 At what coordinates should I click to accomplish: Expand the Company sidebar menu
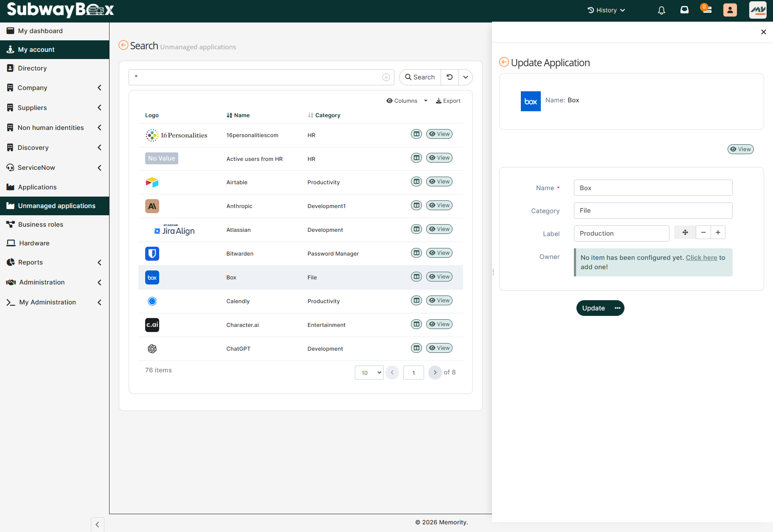point(54,88)
